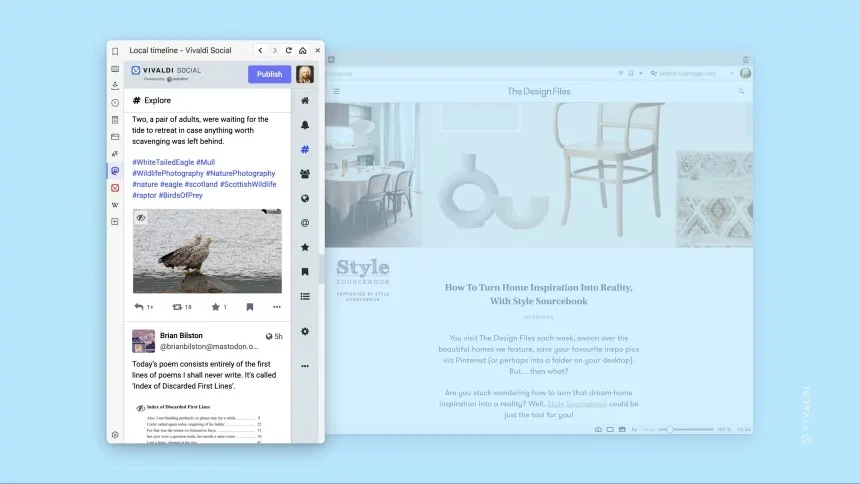Go to the web panel home page

pyautogui.click(x=303, y=50)
